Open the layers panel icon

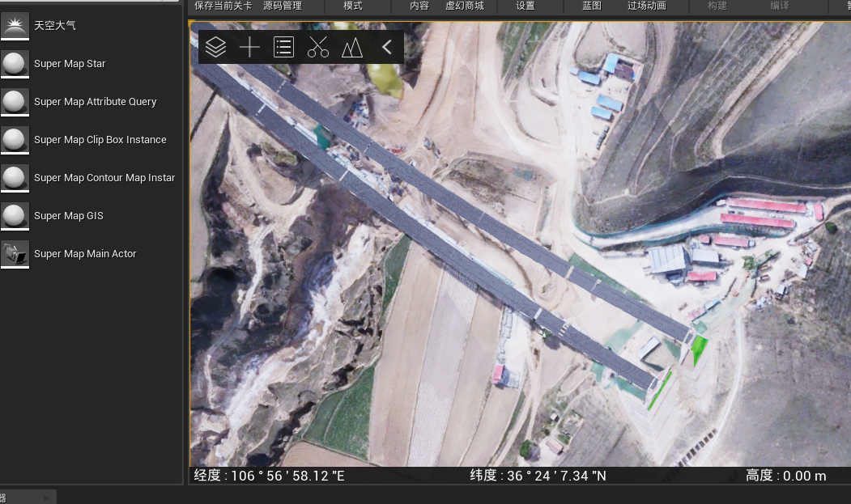pos(215,48)
